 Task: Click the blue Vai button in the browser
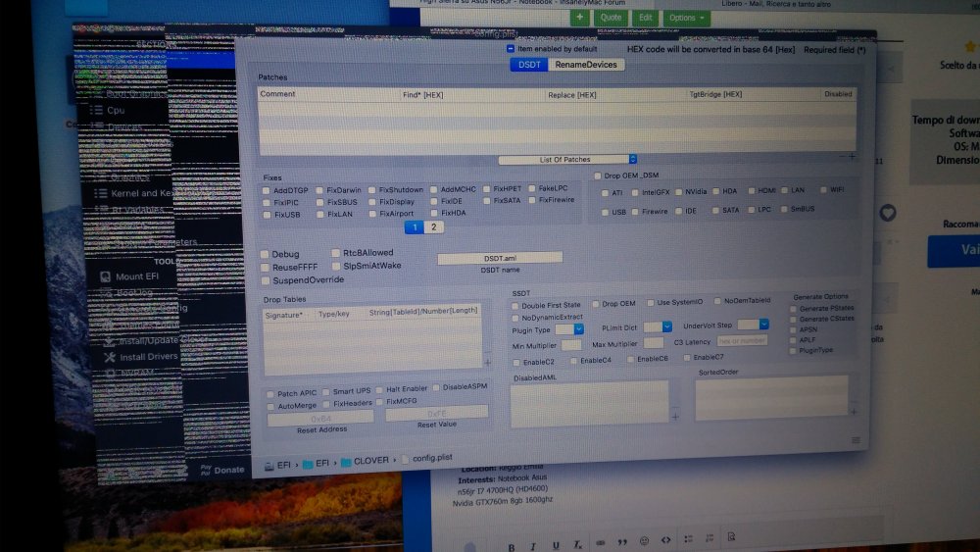(x=955, y=251)
